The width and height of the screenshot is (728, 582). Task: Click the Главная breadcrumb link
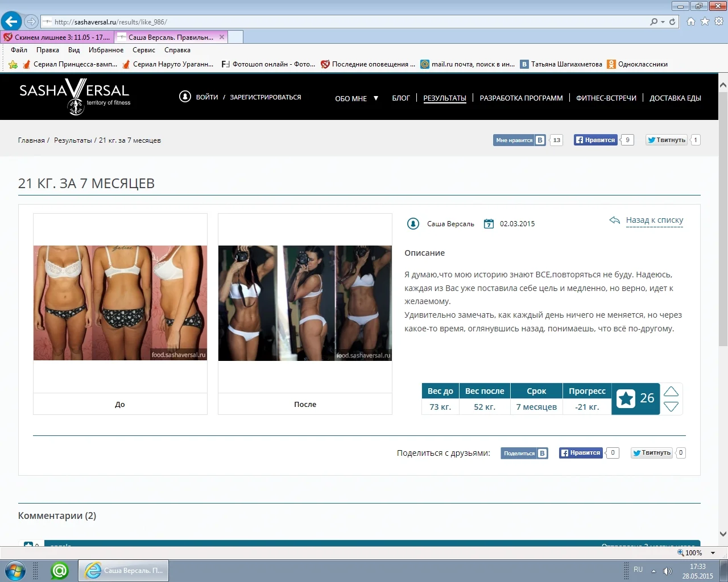tap(31, 140)
